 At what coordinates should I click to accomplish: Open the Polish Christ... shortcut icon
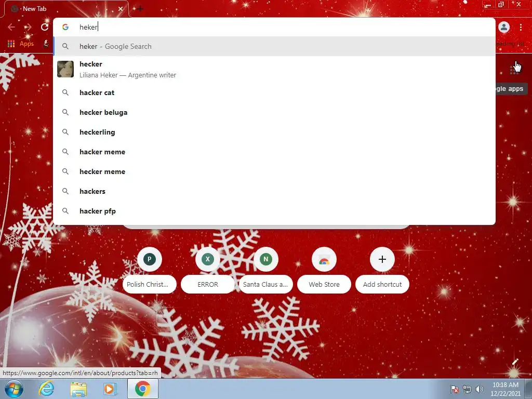[149, 259]
